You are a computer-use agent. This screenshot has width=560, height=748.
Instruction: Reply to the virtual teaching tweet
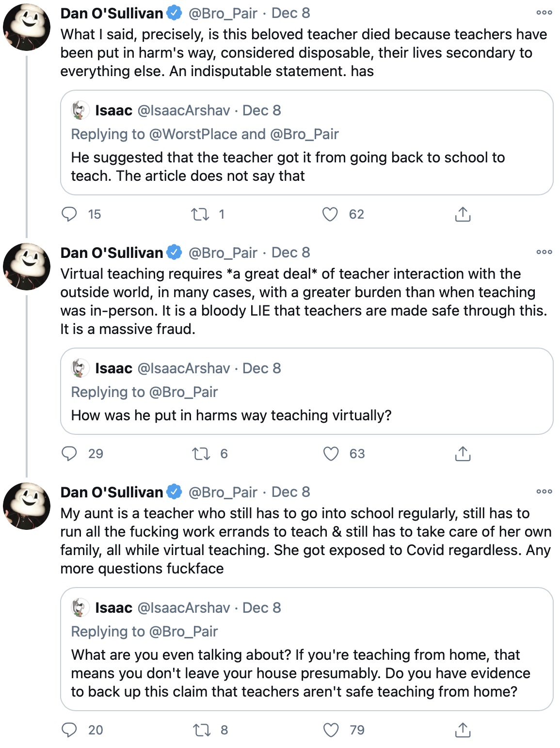pyautogui.click(x=69, y=454)
